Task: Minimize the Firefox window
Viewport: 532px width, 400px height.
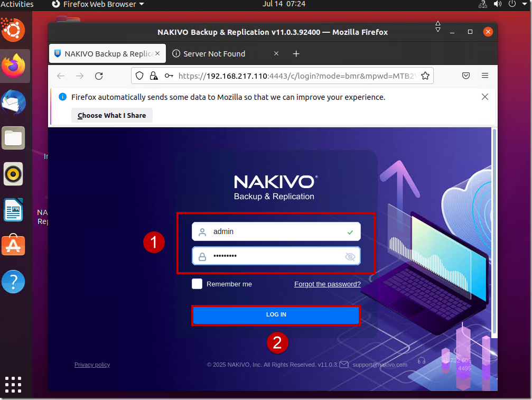Action: coord(452,32)
